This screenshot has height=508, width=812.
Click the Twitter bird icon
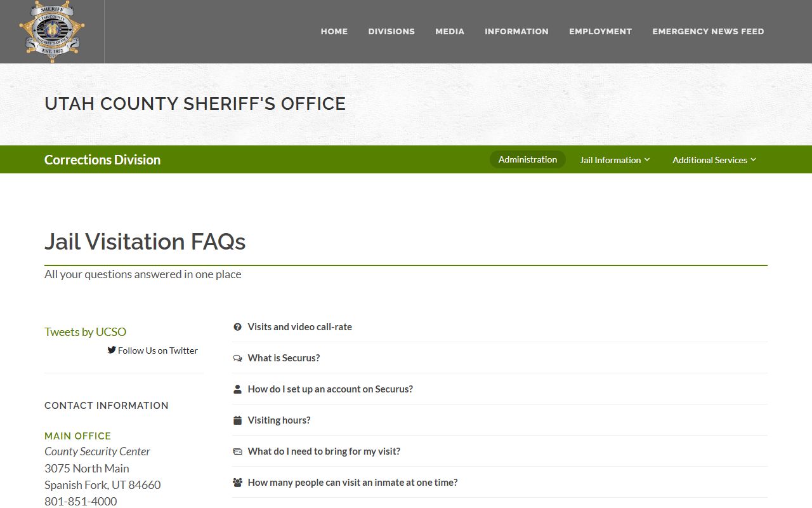112,350
